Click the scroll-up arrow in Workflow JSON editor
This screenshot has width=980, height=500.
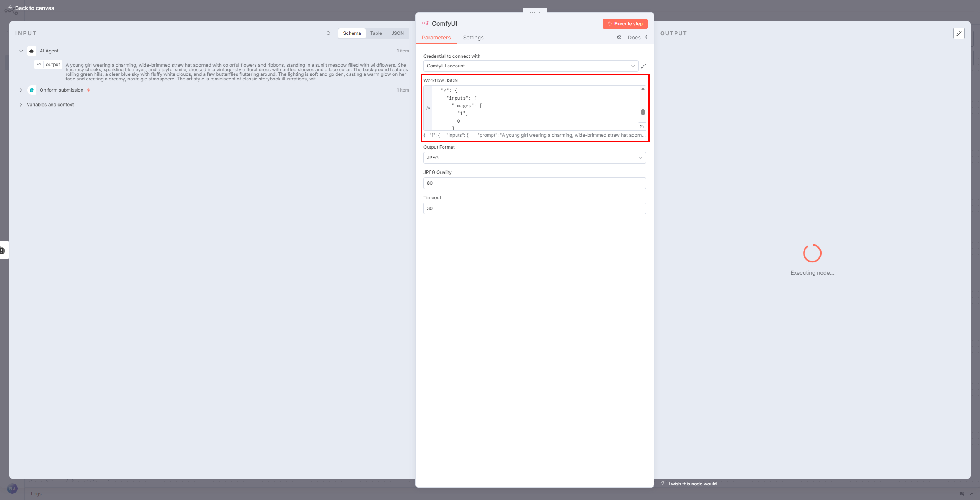(643, 89)
